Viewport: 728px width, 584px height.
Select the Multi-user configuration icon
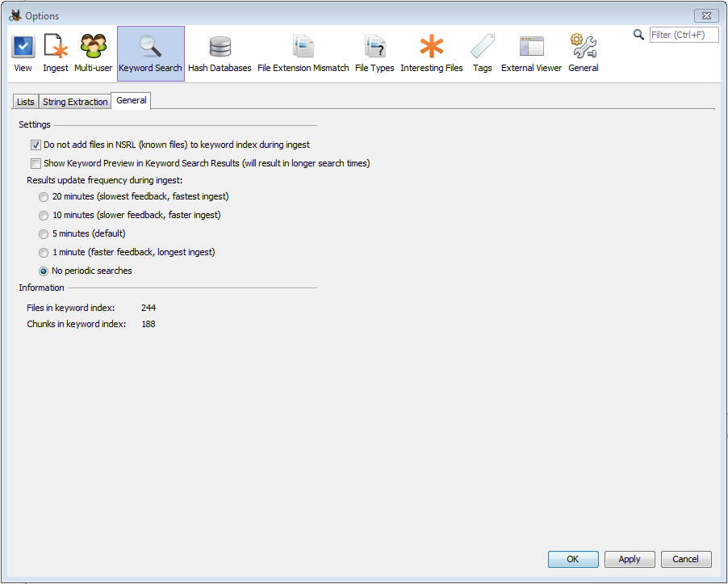click(x=93, y=48)
